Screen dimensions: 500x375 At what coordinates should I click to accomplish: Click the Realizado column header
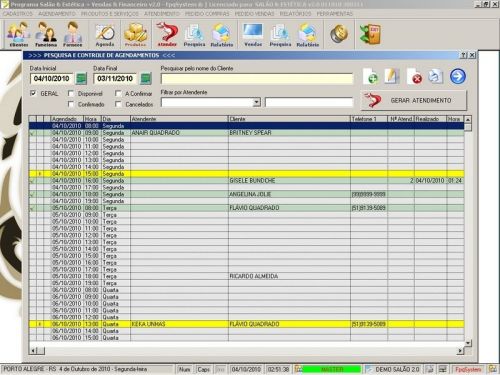tap(430, 119)
